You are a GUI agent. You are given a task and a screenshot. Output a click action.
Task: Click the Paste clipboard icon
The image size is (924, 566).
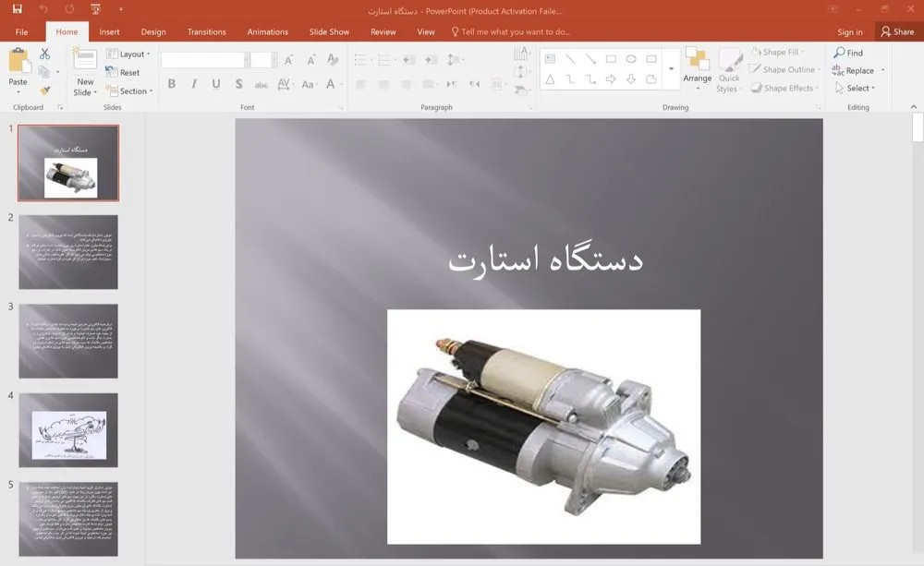[18, 61]
